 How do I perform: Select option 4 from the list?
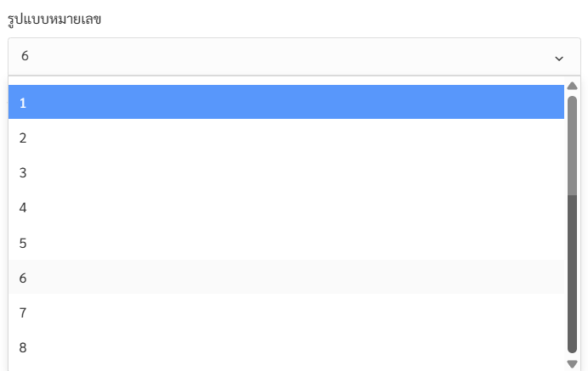click(286, 208)
